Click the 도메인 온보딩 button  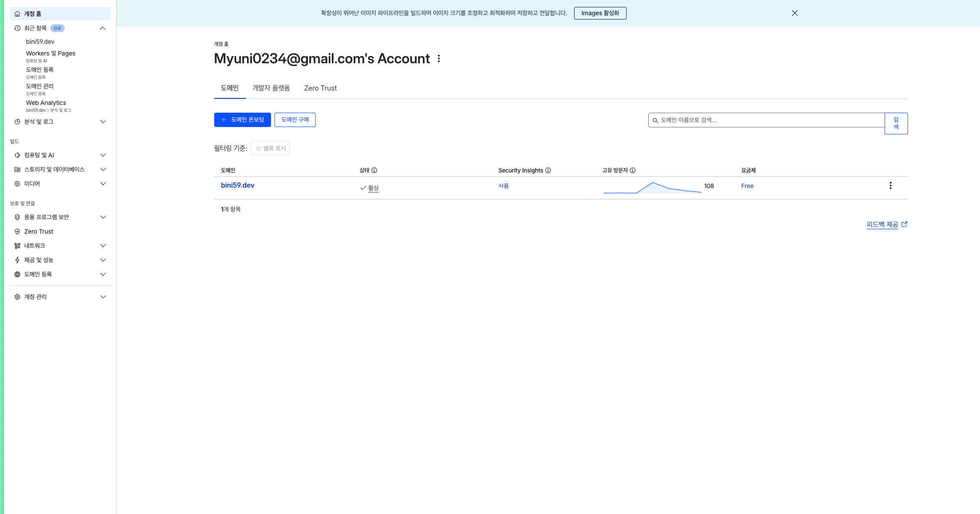click(x=242, y=120)
